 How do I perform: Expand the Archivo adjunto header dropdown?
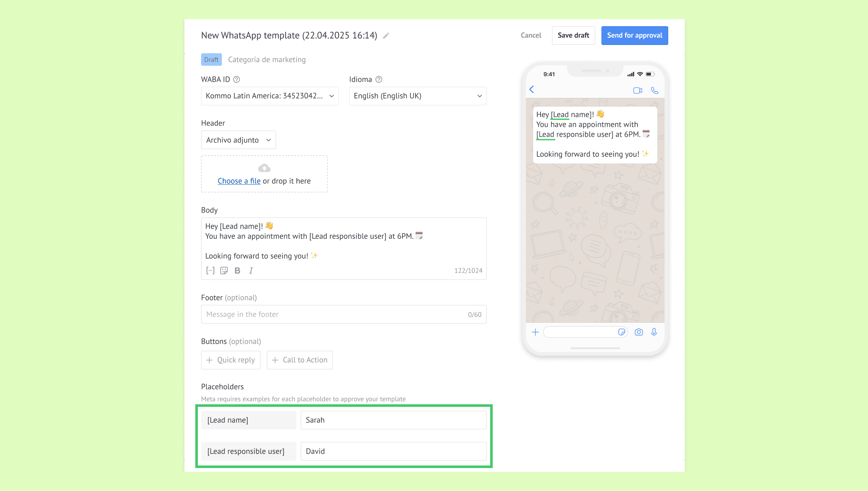(238, 140)
